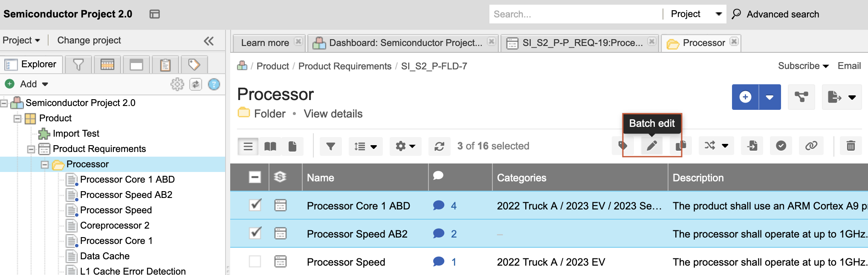The height and width of the screenshot is (275, 868).
Task: Click the trash delete icon
Action: pyautogui.click(x=851, y=146)
